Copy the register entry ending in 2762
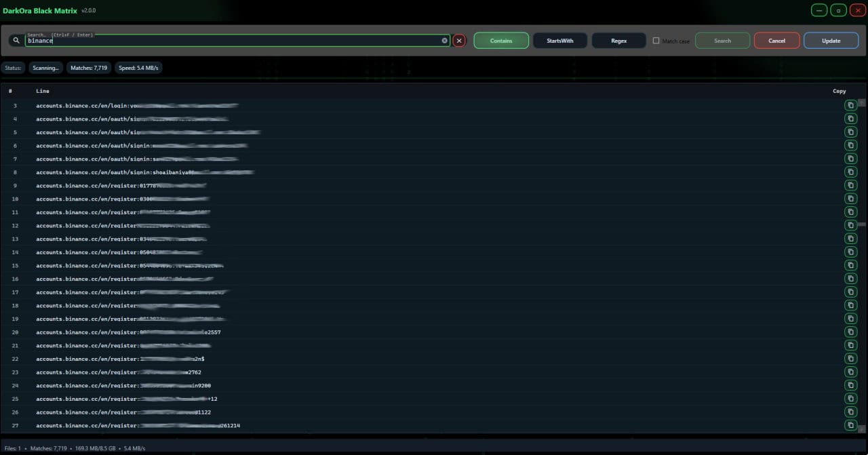 coord(850,372)
